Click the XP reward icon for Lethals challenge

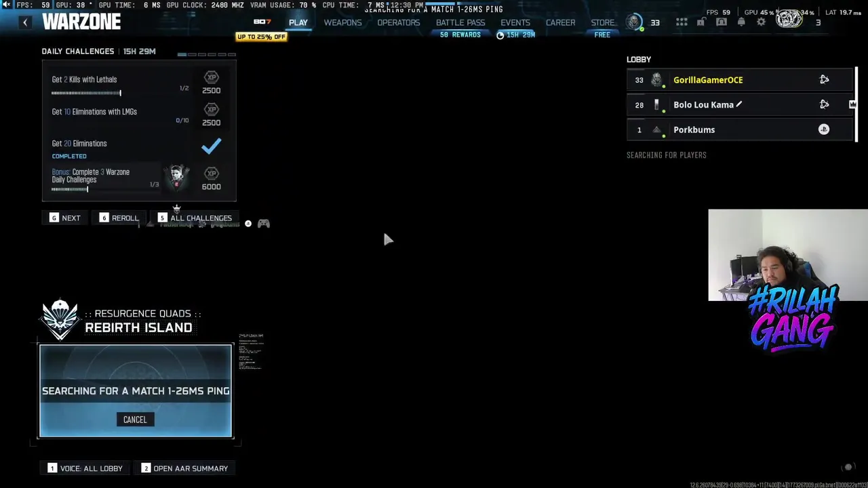coord(211,77)
